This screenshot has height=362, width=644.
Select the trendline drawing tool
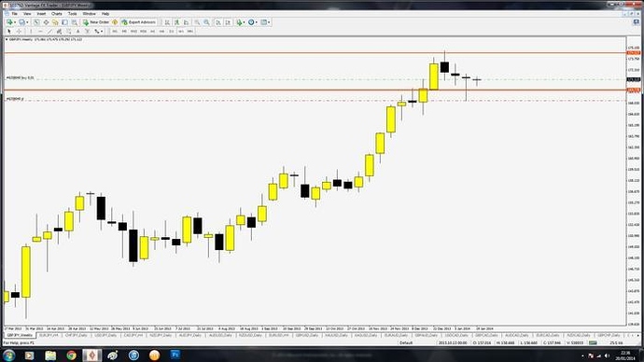click(x=49, y=31)
